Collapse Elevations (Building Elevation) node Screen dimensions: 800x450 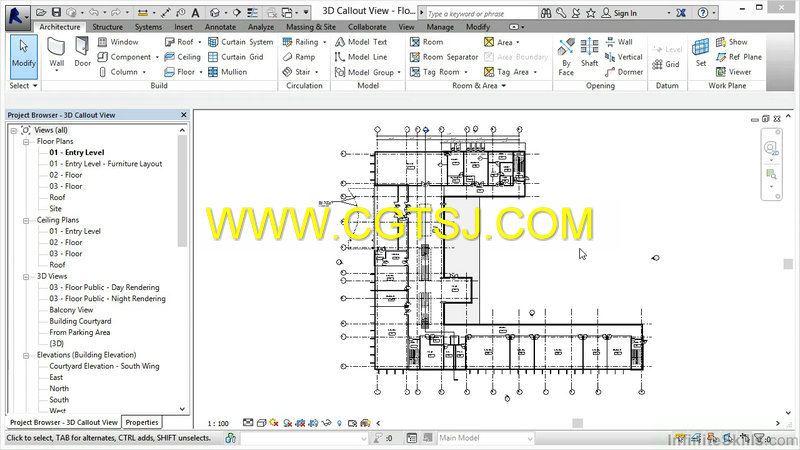[x=26, y=355]
